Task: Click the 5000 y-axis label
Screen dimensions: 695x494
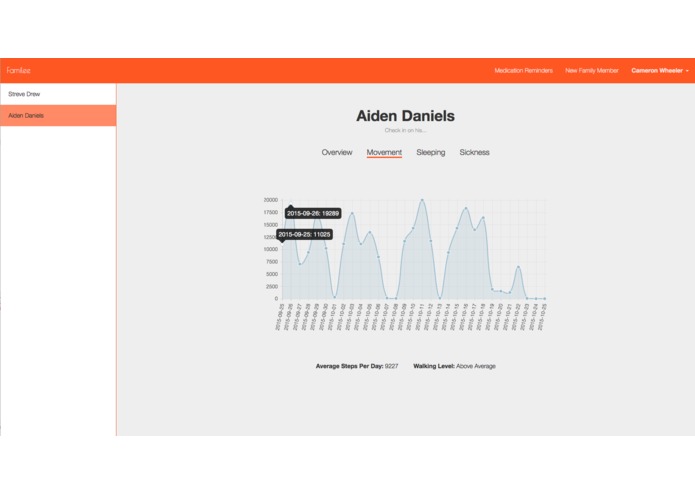Action: click(272, 274)
